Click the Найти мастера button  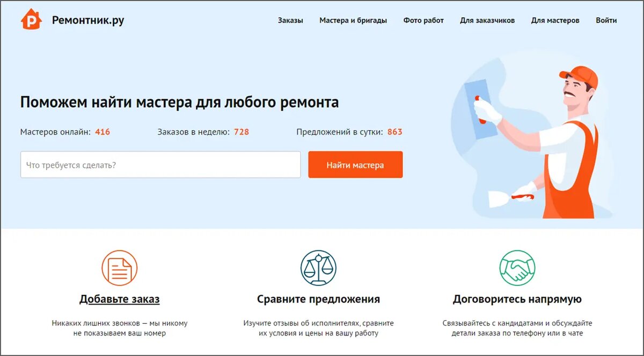(355, 165)
